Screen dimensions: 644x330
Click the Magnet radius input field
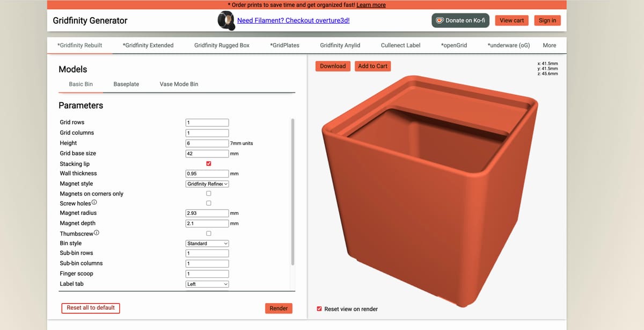click(207, 213)
